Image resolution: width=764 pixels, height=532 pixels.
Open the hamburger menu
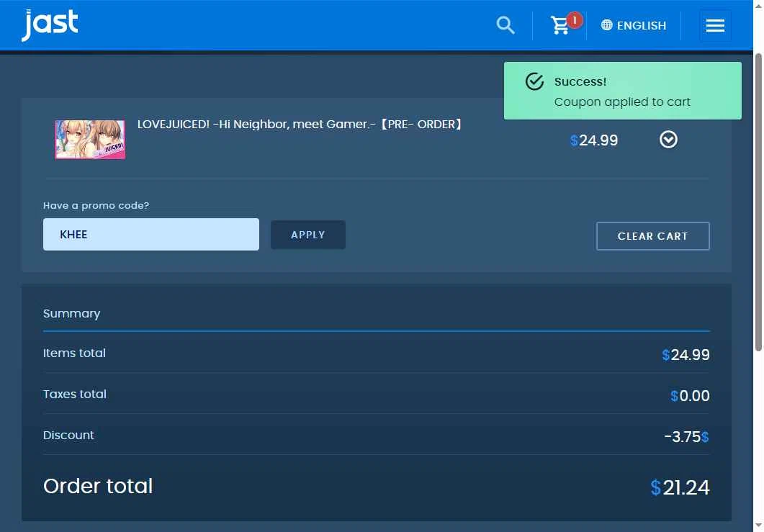pos(715,25)
